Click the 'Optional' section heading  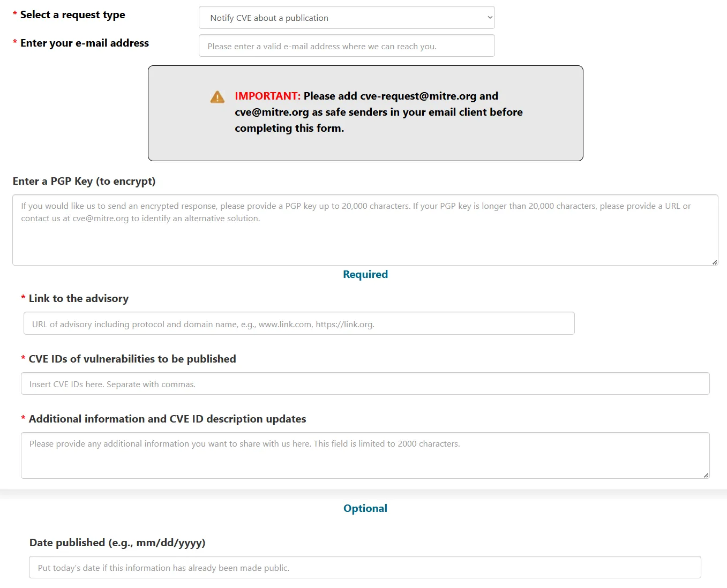pyautogui.click(x=365, y=508)
